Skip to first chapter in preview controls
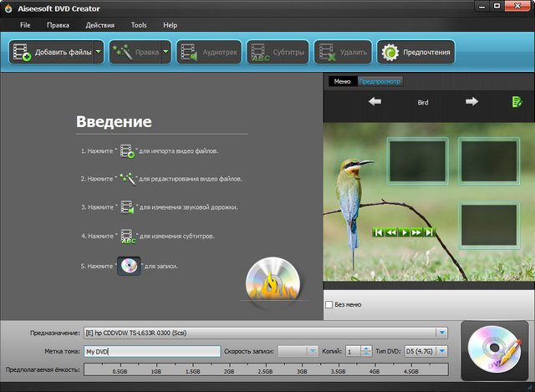This screenshot has width=535, height=392. tap(379, 232)
